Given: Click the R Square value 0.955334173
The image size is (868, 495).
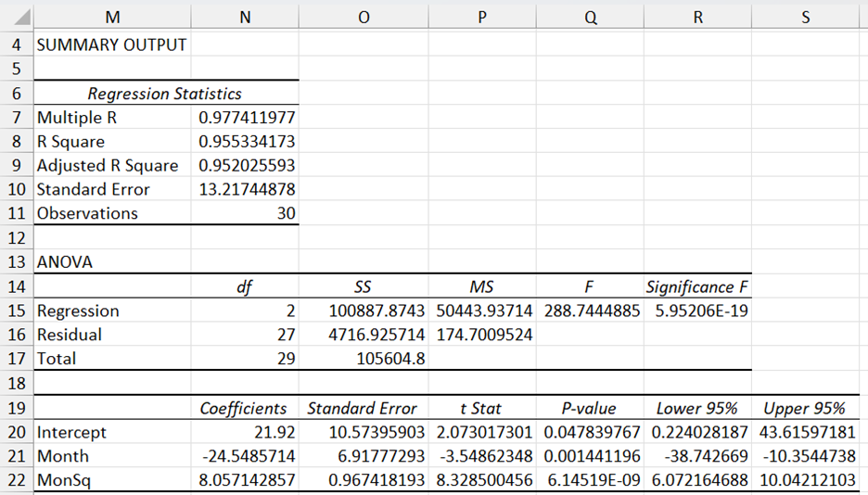Looking at the screenshot, I should (x=247, y=142).
